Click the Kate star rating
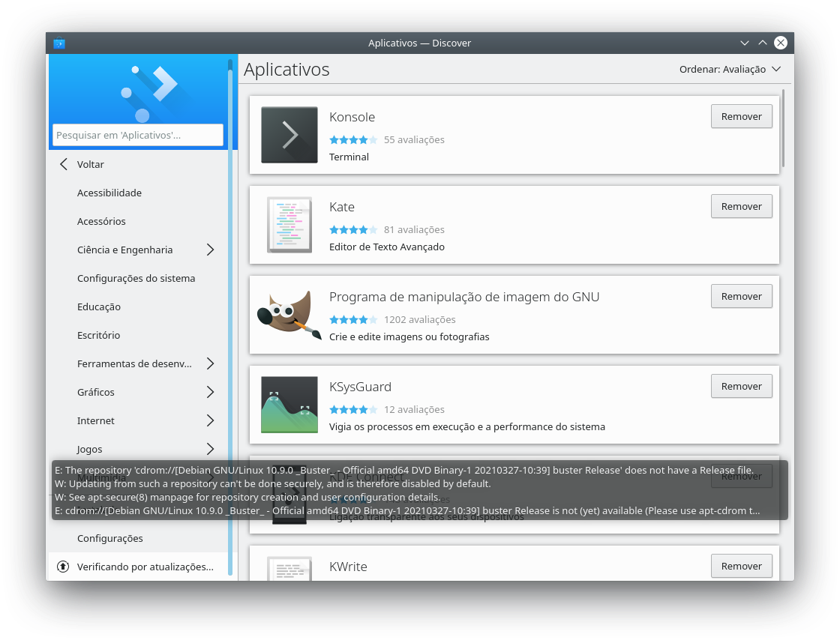840x640 pixels. (353, 229)
